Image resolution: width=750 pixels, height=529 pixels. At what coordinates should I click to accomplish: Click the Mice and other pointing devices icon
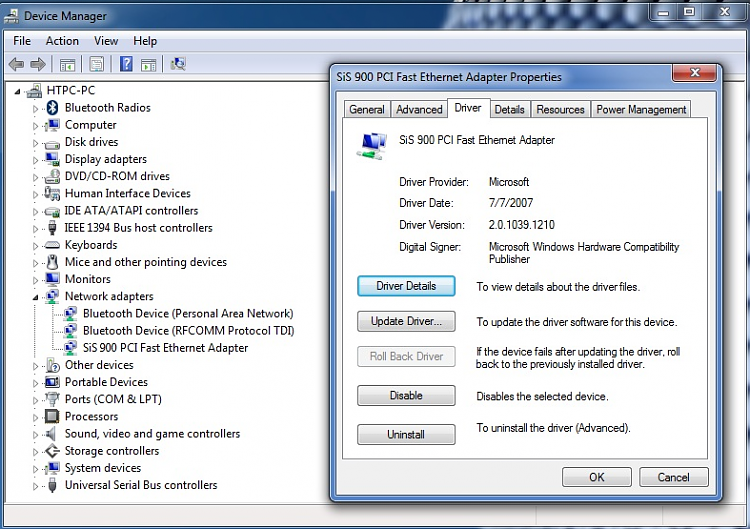[x=52, y=262]
